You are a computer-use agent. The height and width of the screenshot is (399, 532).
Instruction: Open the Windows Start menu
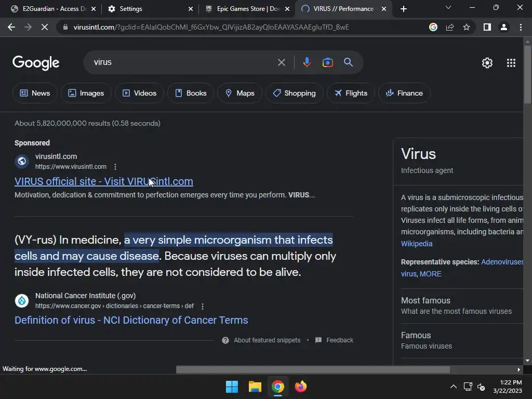(x=232, y=387)
